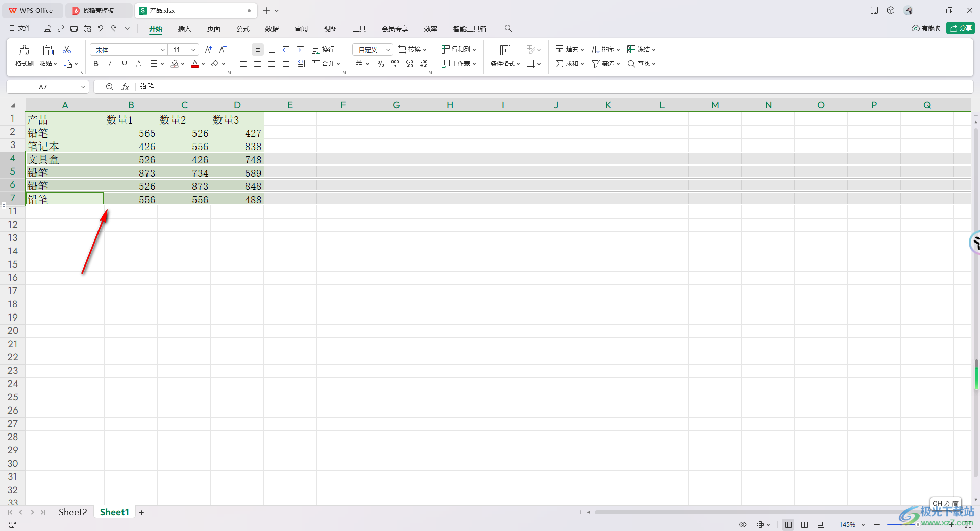
Task: Increase font size with A+ icon
Action: (208, 50)
